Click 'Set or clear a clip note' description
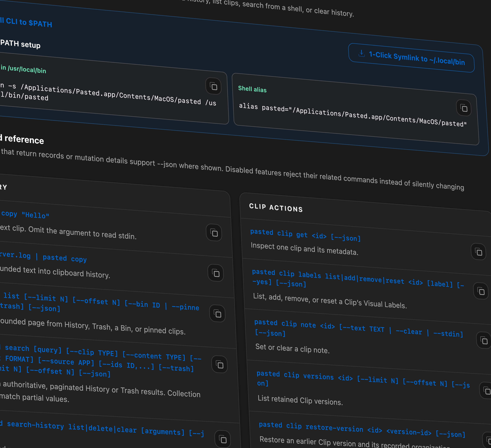The image size is (491, 448). coord(292,349)
